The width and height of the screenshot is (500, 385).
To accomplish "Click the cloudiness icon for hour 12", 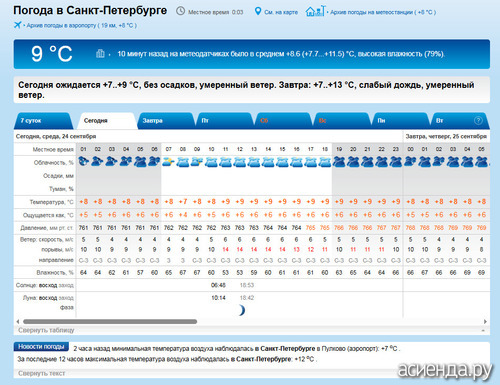I will click(x=240, y=162).
